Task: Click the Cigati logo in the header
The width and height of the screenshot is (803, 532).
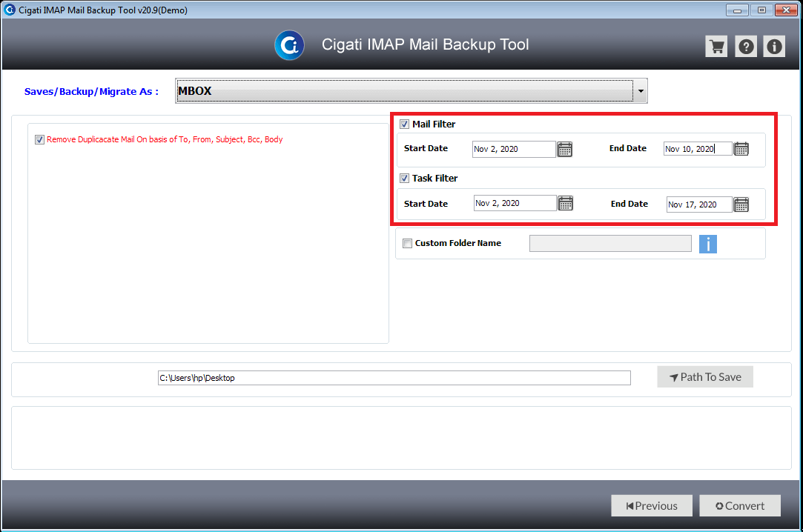Action: click(x=289, y=45)
